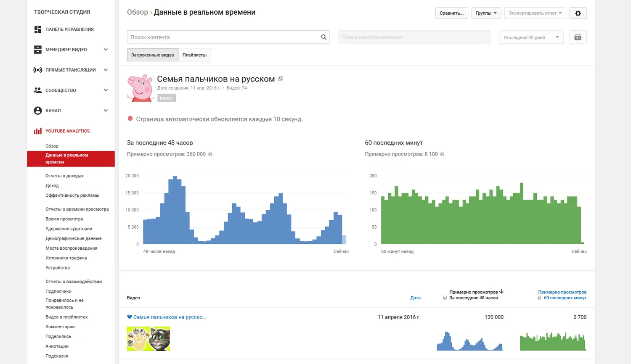Select Данные в реальном времени sidebar item
631x364 pixels.
71,158
